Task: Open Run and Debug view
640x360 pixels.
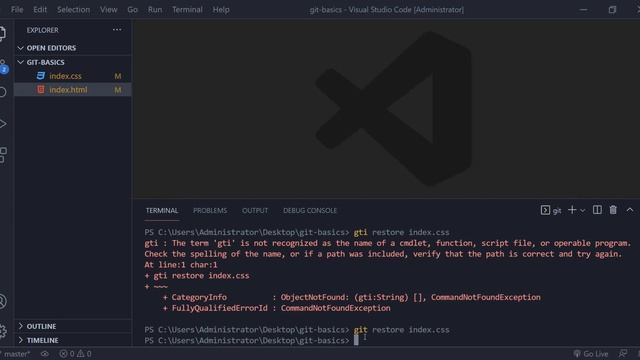Action: pos(3,124)
